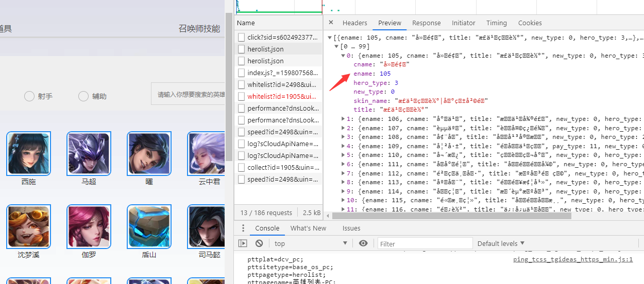This screenshot has width=644, height=284.
Task: Expand entry 4 with ename 109
Action: click(x=343, y=146)
